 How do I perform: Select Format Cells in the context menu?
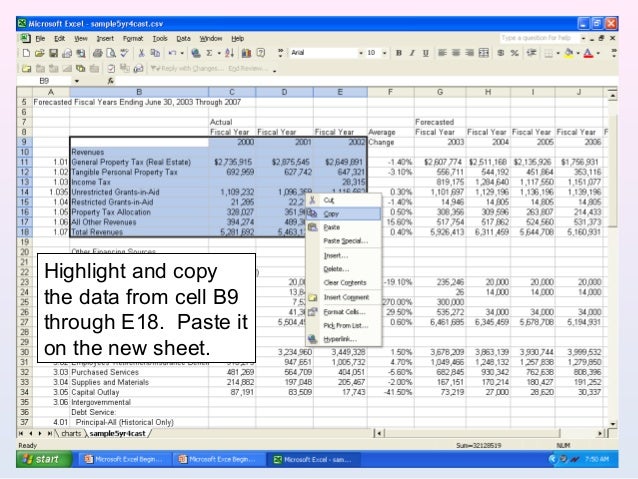click(x=343, y=312)
